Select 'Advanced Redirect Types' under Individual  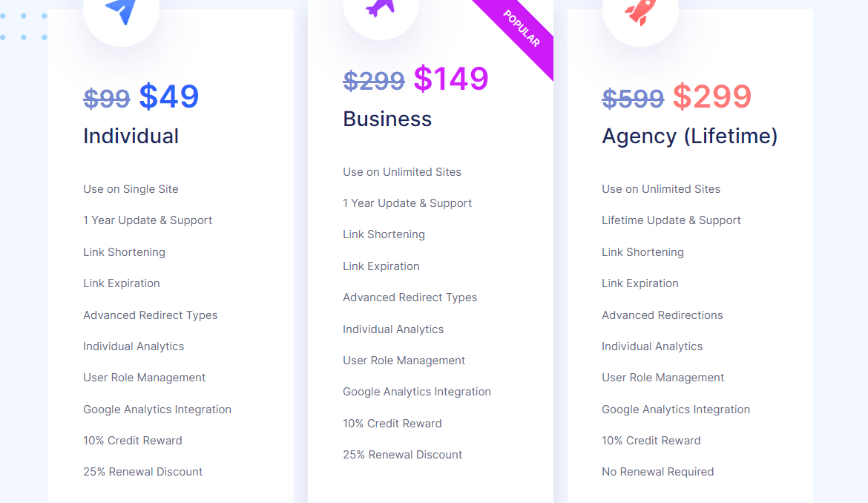tap(150, 315)
